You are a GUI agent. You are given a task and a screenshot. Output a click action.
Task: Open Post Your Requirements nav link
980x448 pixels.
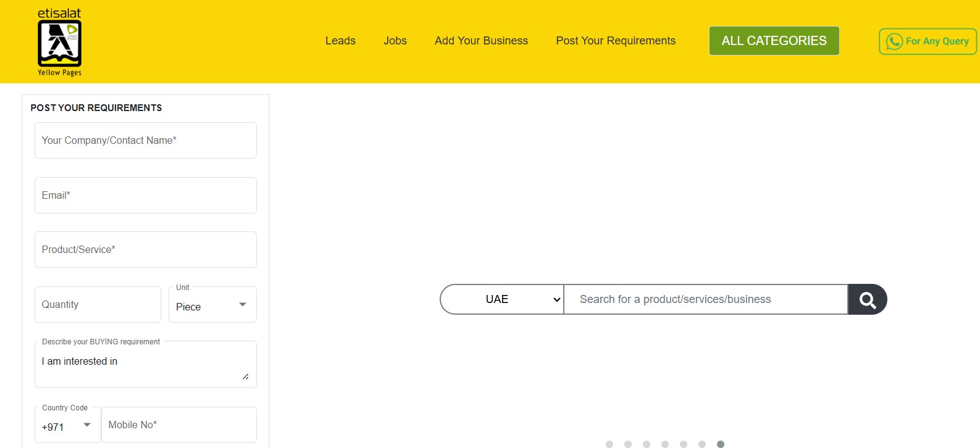616,41
